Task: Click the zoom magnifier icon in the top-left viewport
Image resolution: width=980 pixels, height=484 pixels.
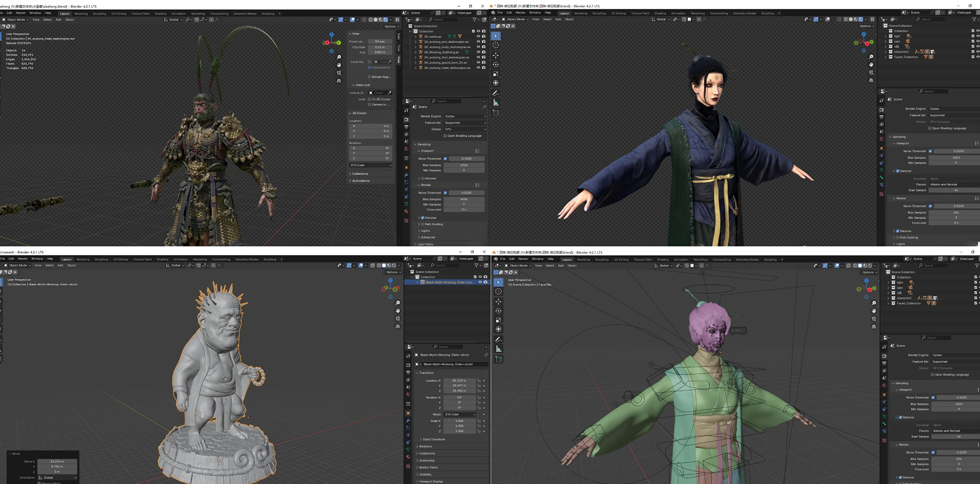Action: point(339,57)
